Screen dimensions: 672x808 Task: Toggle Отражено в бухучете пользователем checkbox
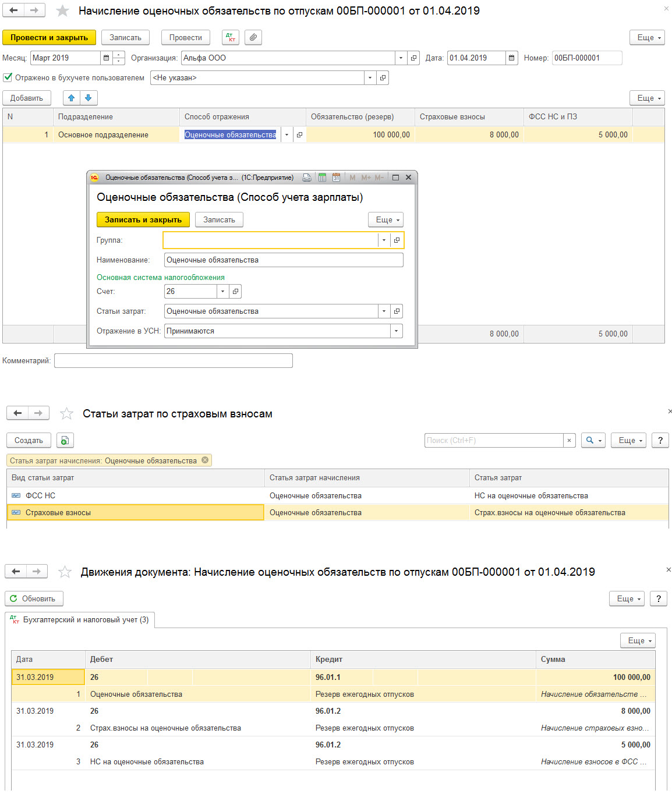coord(8,77)
